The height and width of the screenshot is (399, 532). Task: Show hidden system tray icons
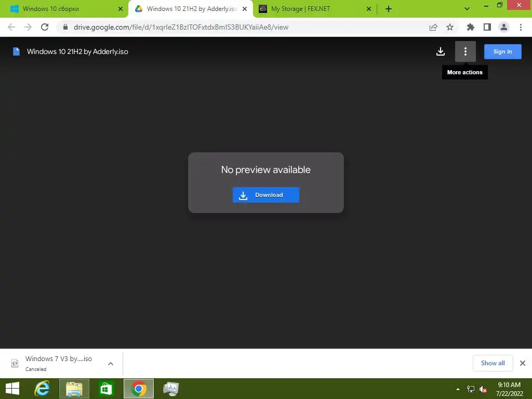coord(458,389)
